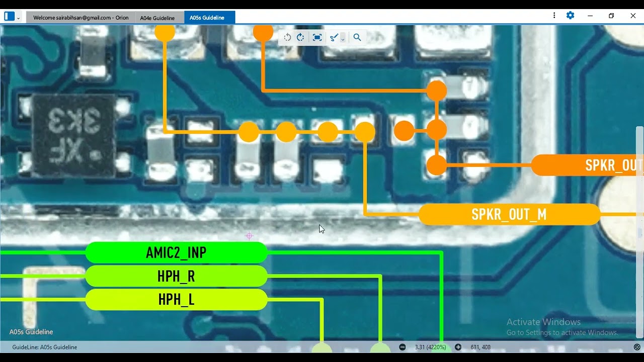
Task: Minimize the Orion window
Action: pos(590,16)
